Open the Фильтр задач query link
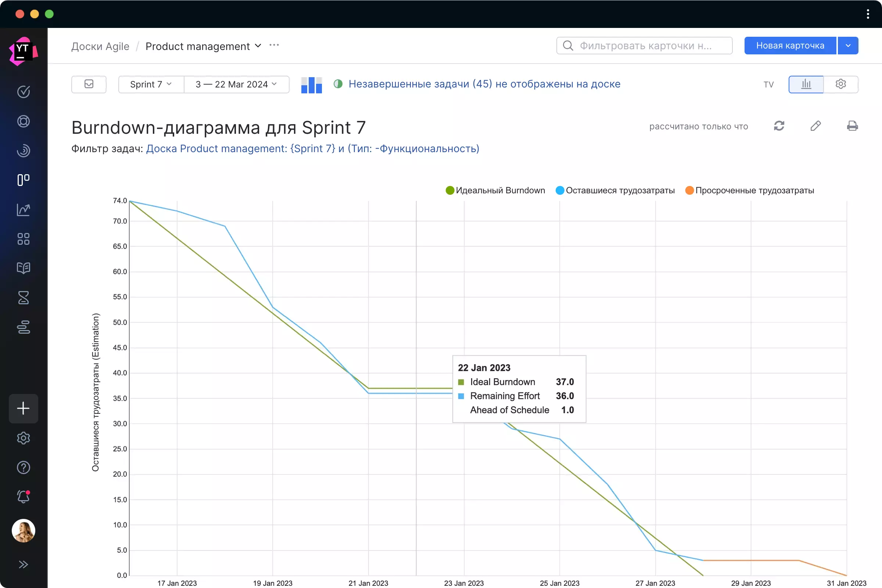This screenshot has height=588, width=882. [312, 149]
